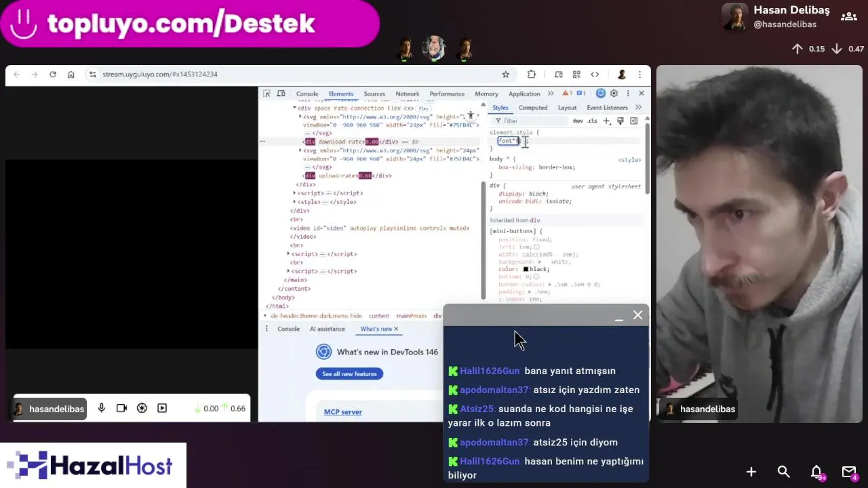Screen dimensions: 868x488
Task: Open DevTools three-dot customize menu
Action: click(628, 94)
